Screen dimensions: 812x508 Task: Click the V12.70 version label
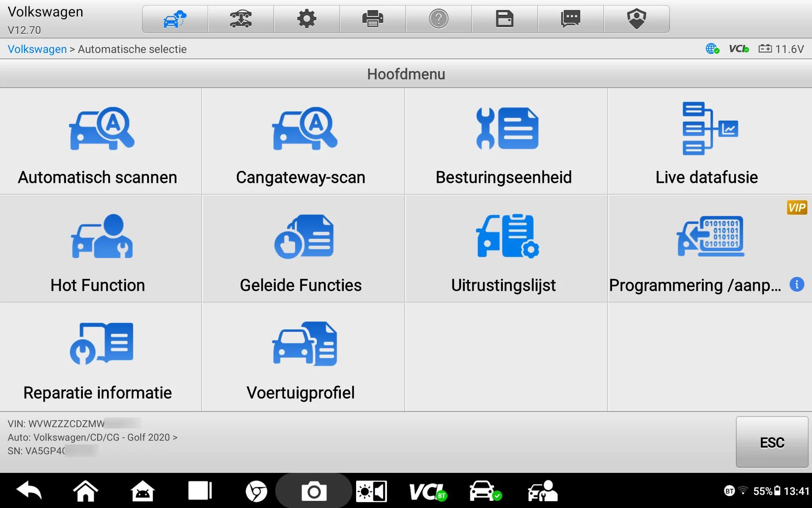tap(24, 30)
